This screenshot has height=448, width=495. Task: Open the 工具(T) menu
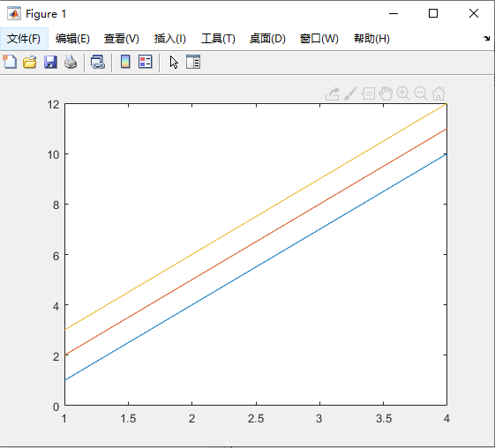(218, 39)
